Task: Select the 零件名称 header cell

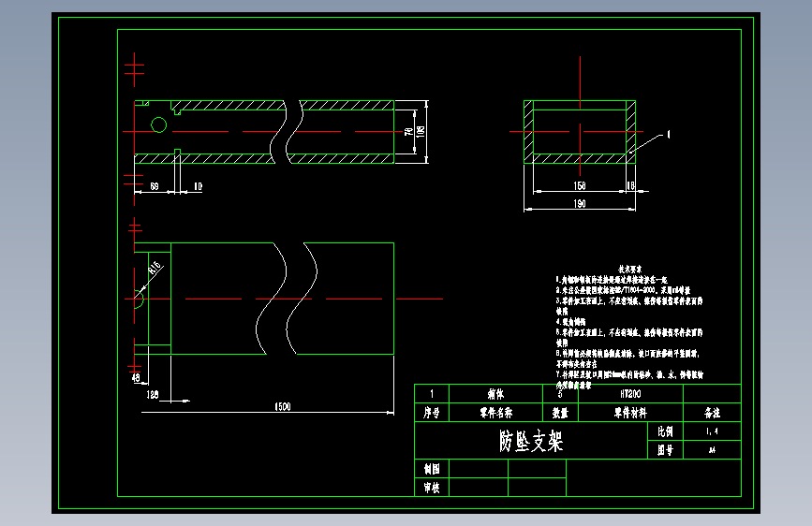Action: [495, 413]
